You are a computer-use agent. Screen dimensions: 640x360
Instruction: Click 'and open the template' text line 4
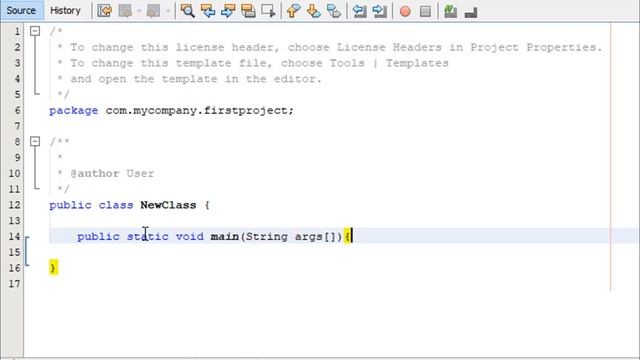coord(144,79)
